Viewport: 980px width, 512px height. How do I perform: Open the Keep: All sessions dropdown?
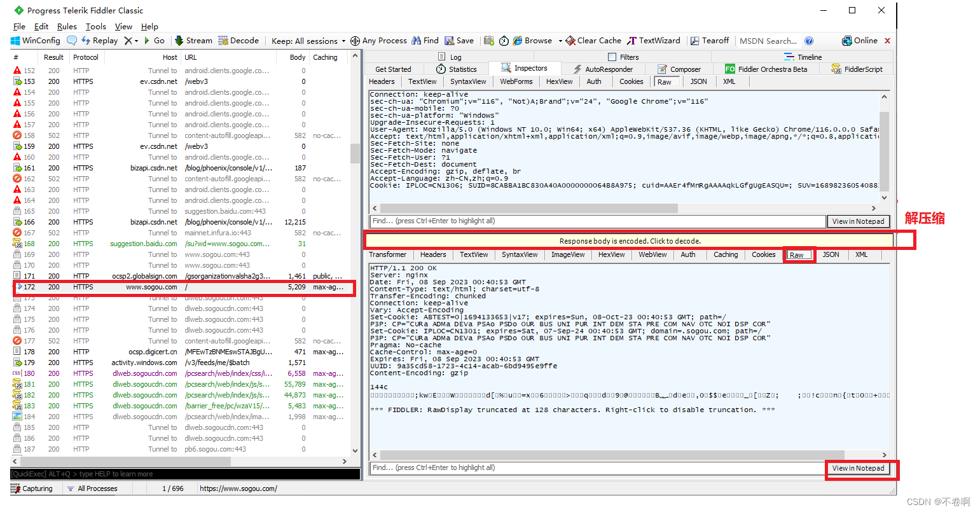click(x=308, y=41)
